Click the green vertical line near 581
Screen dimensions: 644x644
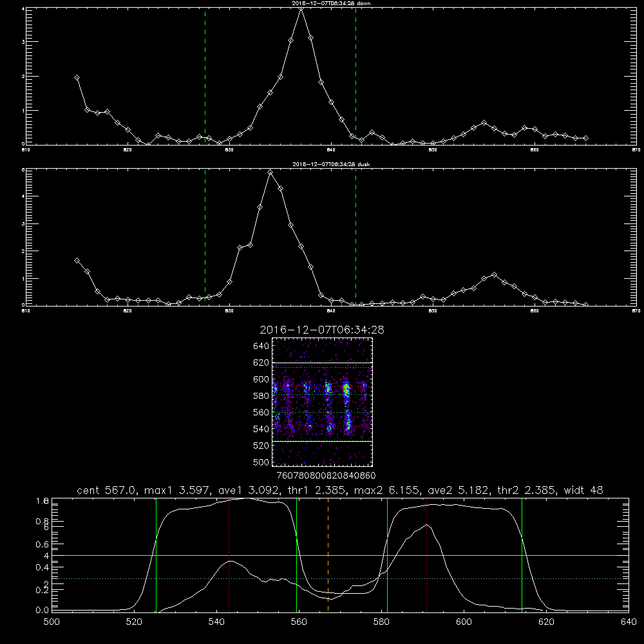[x=387, y=554]
